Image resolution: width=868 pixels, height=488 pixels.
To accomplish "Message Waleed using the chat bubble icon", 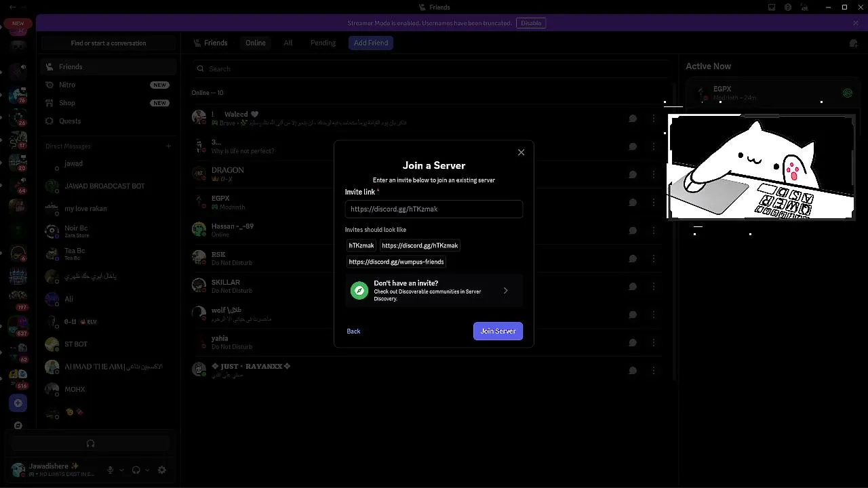I will click(x=633, y=119).
